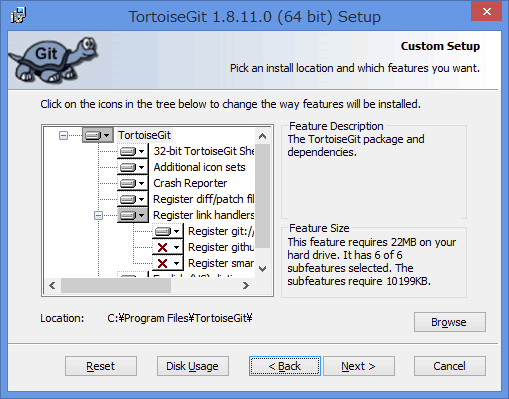Image resolution: width=509 pixels, height=399 pixels.
Task: Collapse the TortoiseGit root tree node
Action: (63, 135)
